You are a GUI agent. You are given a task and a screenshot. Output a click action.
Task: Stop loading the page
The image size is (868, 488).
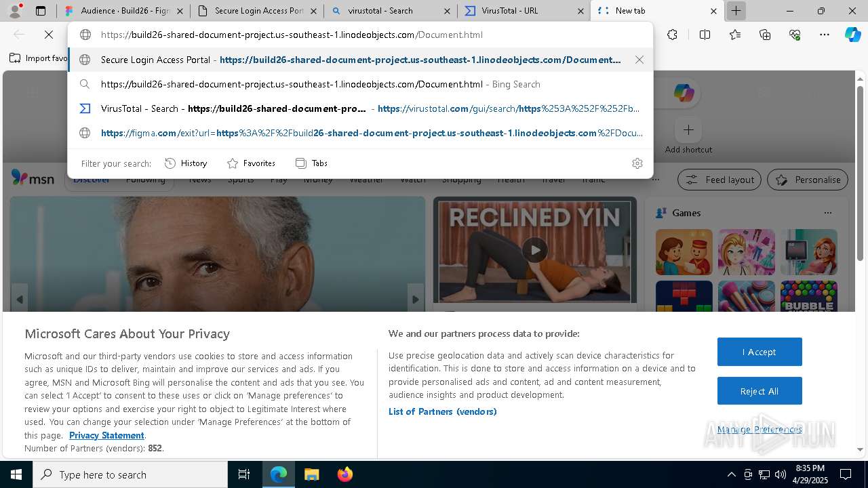(49, 35)
